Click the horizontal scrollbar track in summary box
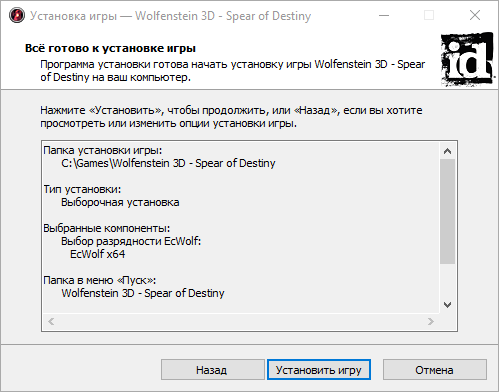Screen dimensions: 499x392 pos(241,321)
